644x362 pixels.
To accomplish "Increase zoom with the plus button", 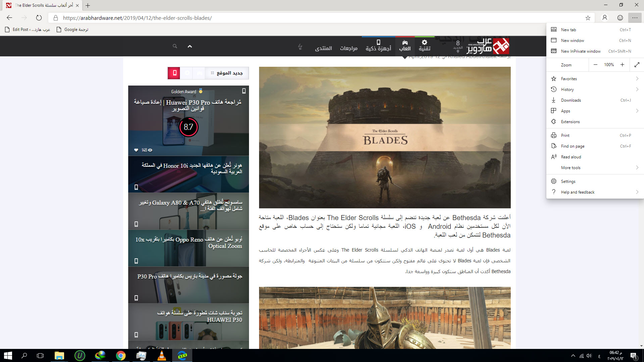I will 622,65.
